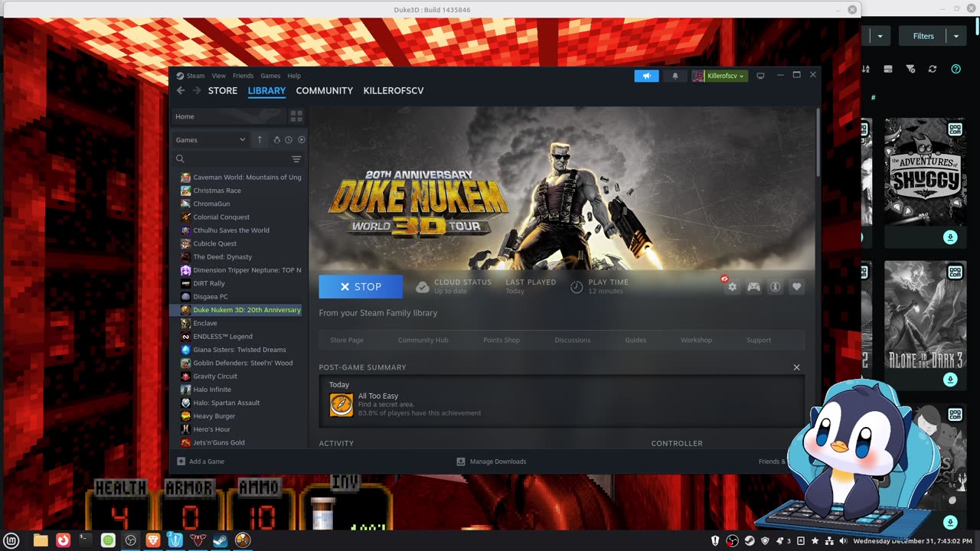Image resolution: width=980 pixels, height=551 pixels.
Task: Open the Games menu in Steam
Action: point(270,76)
